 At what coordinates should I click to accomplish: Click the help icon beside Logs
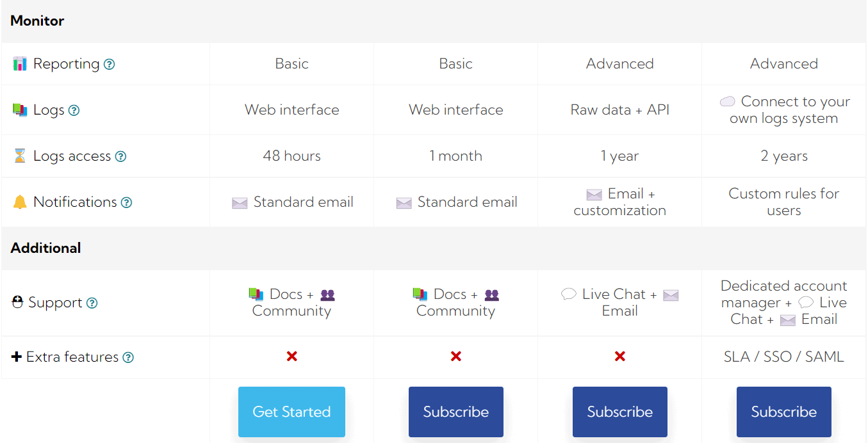[74, 110]
